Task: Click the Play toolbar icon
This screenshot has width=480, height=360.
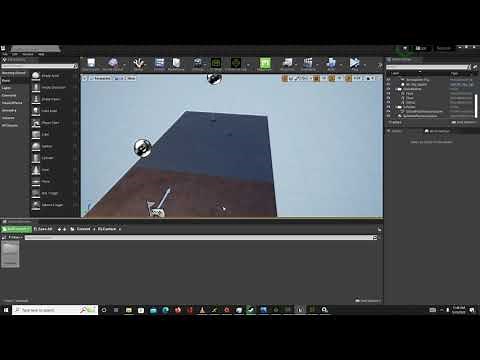Action: coord(354,63)
